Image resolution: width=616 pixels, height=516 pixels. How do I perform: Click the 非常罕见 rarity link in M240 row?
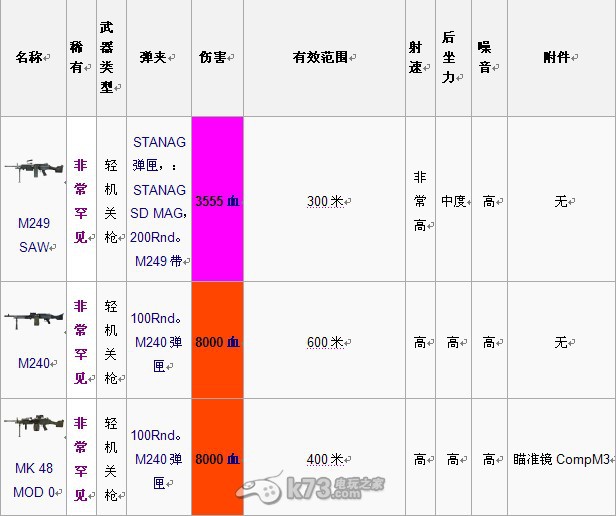click(80, 342)
